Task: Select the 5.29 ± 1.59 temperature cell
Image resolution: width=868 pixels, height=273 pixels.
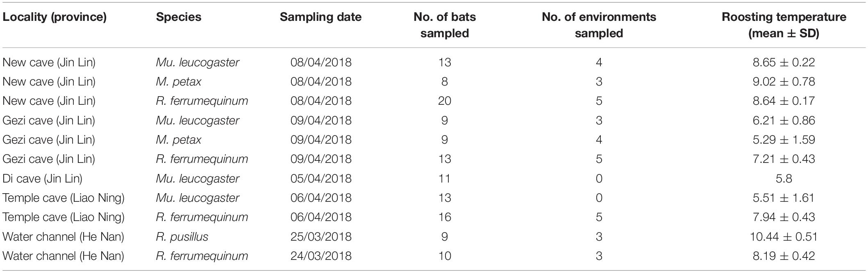Action: pos(784,140)
